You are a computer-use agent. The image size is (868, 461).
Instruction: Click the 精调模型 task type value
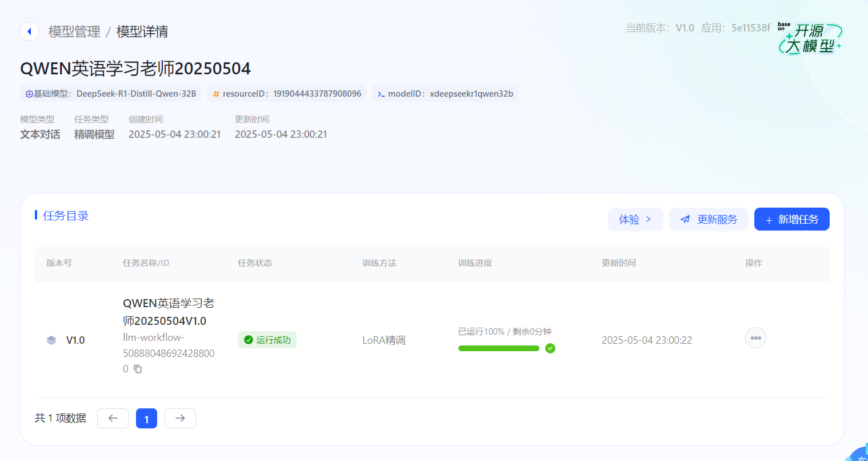[x=94, y=134]
